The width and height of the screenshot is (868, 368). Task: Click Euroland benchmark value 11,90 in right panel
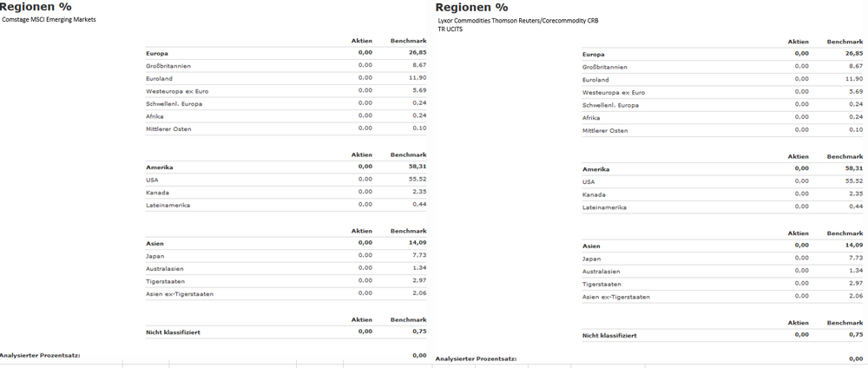pyautogui.click(x=855, y=79)
